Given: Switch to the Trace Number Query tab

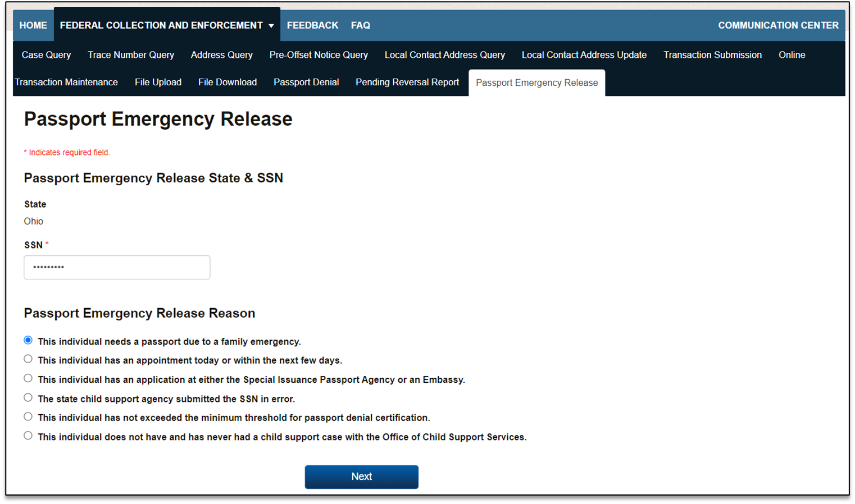Looking at the screenshot, I should click(131, 55).
